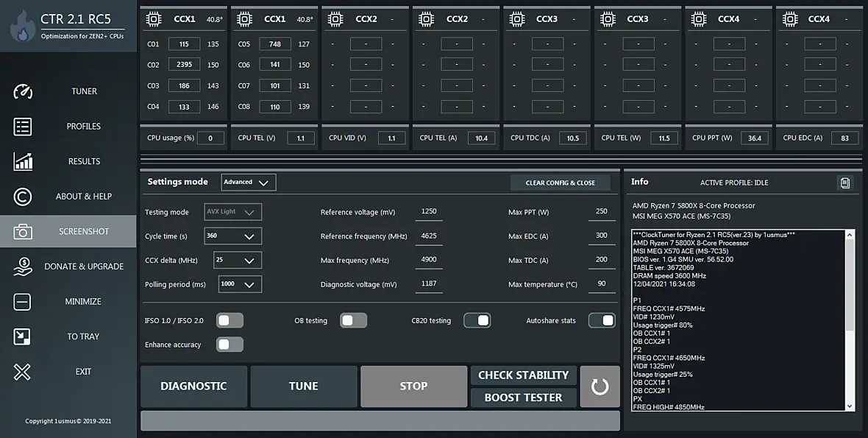Click the Donate & Upgrade hand icon
868x438 pixels.
click(x=23, y=266)
